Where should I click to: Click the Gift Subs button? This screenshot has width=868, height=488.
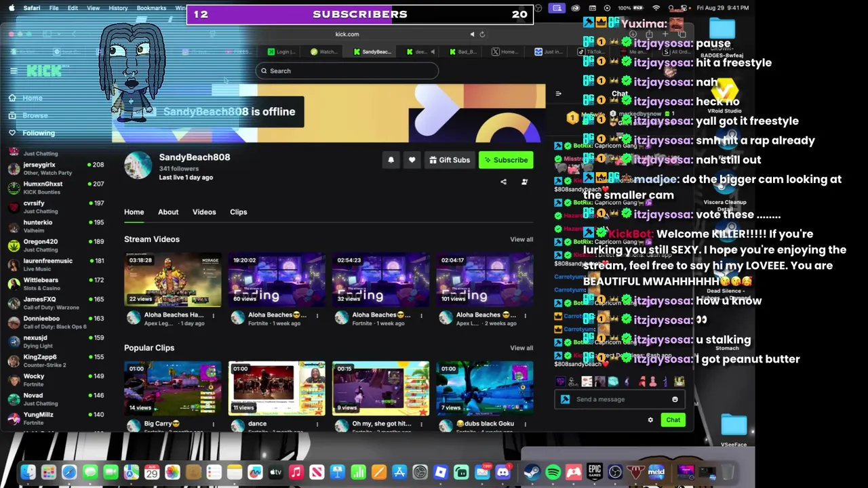tap(449, 160)
